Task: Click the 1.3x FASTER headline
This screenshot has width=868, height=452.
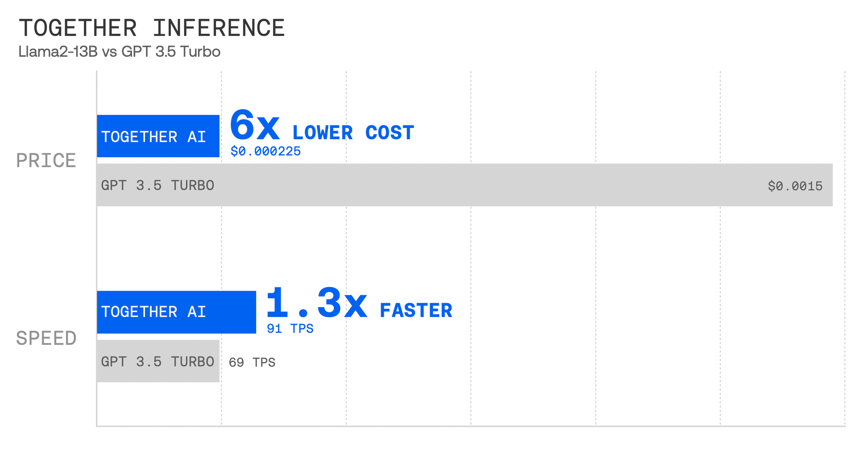Action: [359, 304]
